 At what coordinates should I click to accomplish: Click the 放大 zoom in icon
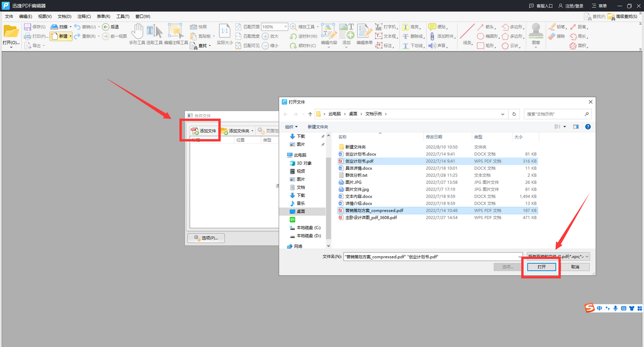tap(266, 36)
